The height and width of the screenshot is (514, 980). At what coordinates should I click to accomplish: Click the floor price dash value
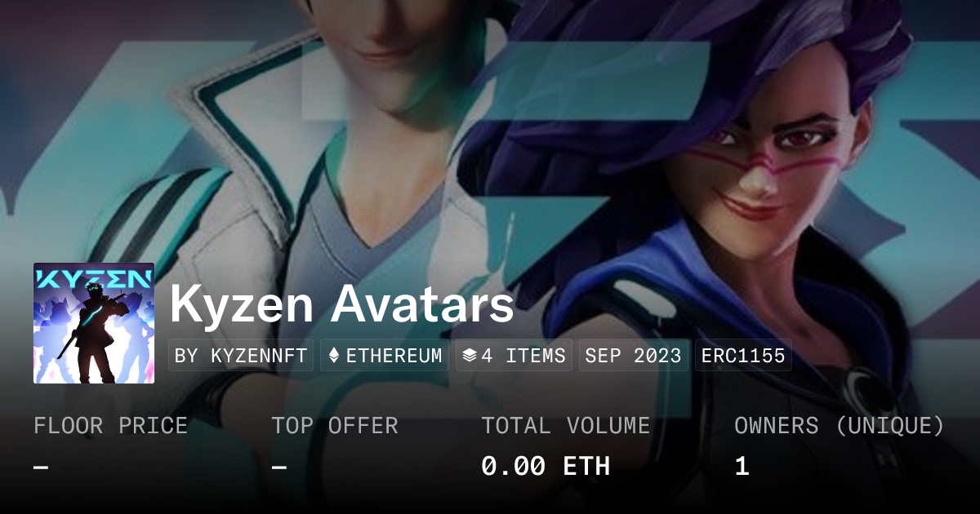click(41, 467)
